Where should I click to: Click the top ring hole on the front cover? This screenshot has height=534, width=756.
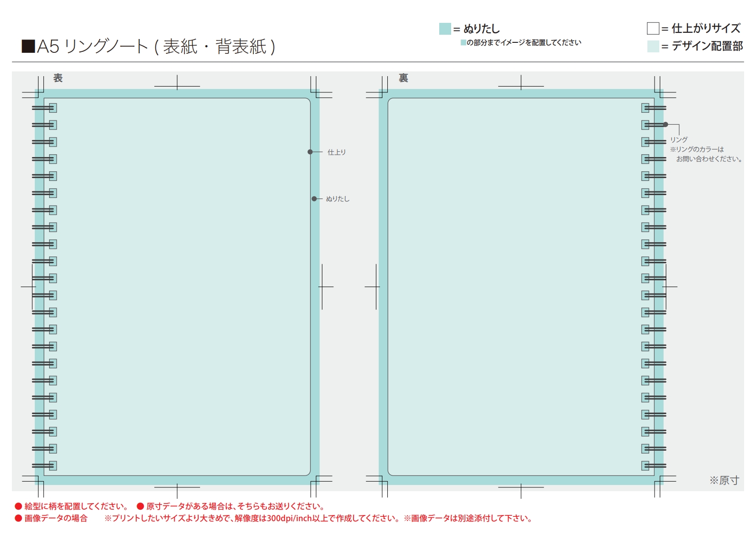pos(53,108)
